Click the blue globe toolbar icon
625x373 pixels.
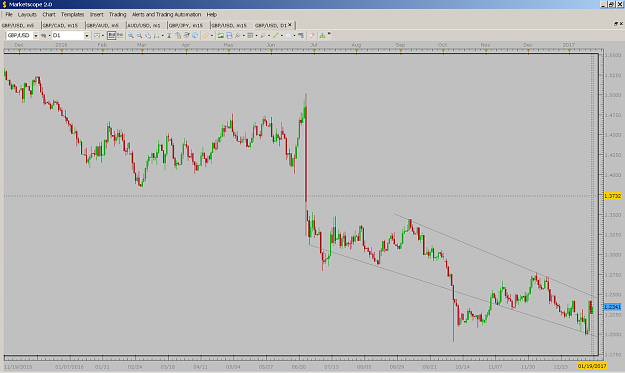pyautogui.click(x=195, y=35)
